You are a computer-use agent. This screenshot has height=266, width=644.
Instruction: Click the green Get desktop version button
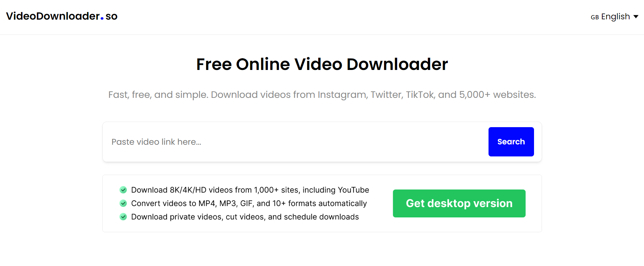point(459,203)
